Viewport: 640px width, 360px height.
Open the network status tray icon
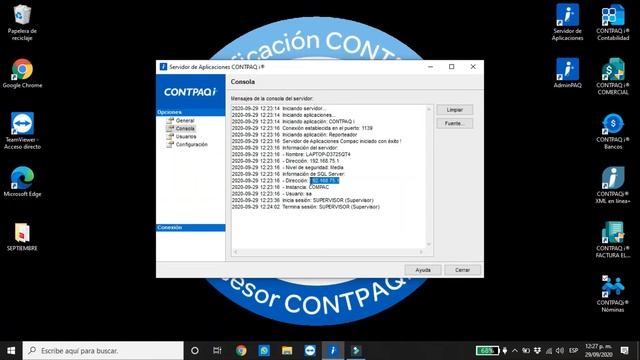(549, 351)
